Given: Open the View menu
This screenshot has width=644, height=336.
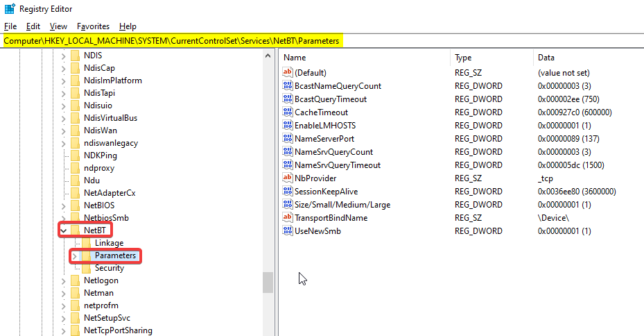Looking at the screenshot, I should tap(58, 26).
